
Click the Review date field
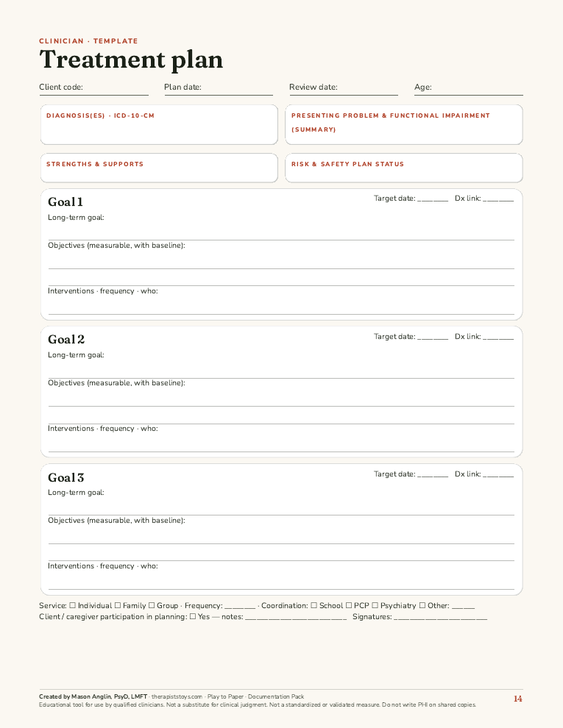tap(343, 88)
